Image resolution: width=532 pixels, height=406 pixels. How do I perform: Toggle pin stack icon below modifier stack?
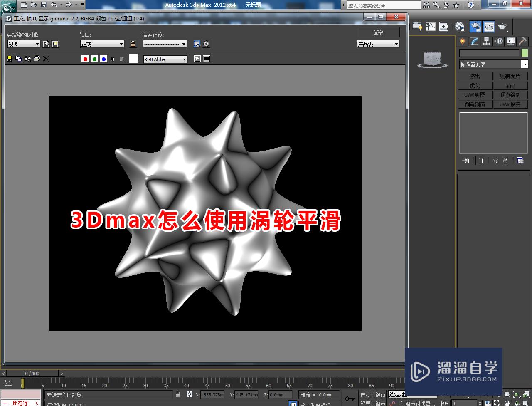point(466,160)
